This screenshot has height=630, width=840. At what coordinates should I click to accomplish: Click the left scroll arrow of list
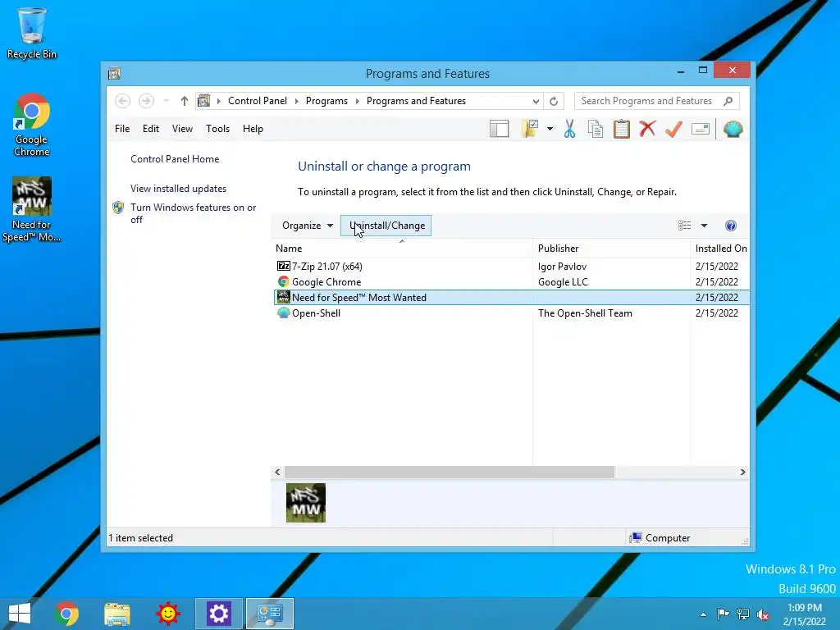(x=277, y=472)
